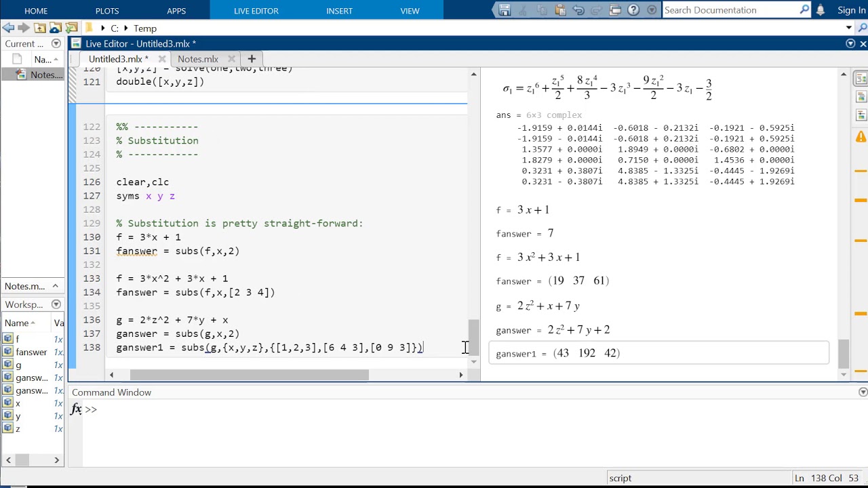Click the orange warning triangle indicator

[861, 136]
